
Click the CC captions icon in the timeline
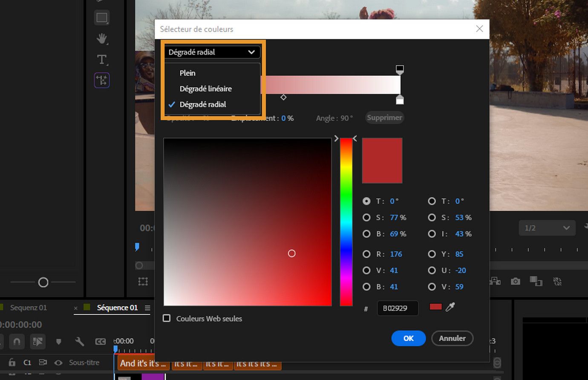click(101, 342)
